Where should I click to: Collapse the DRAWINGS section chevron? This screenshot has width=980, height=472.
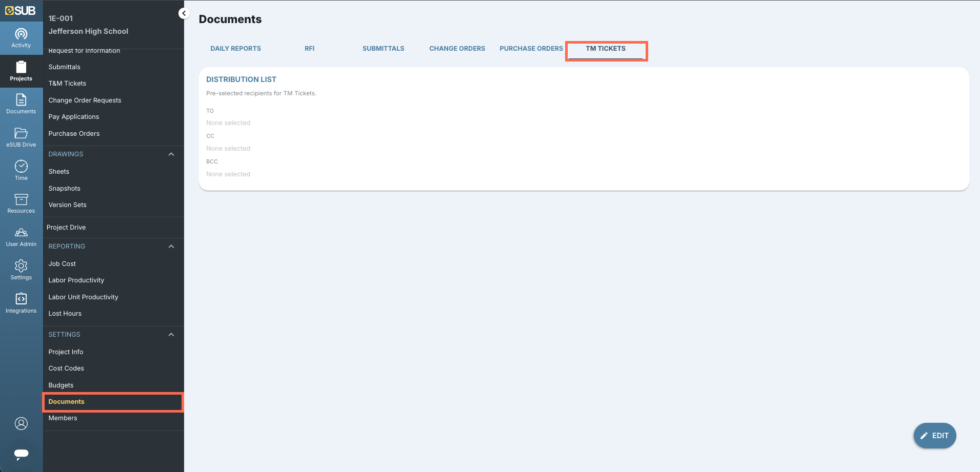pyautogui.click(x=171, y=154)
